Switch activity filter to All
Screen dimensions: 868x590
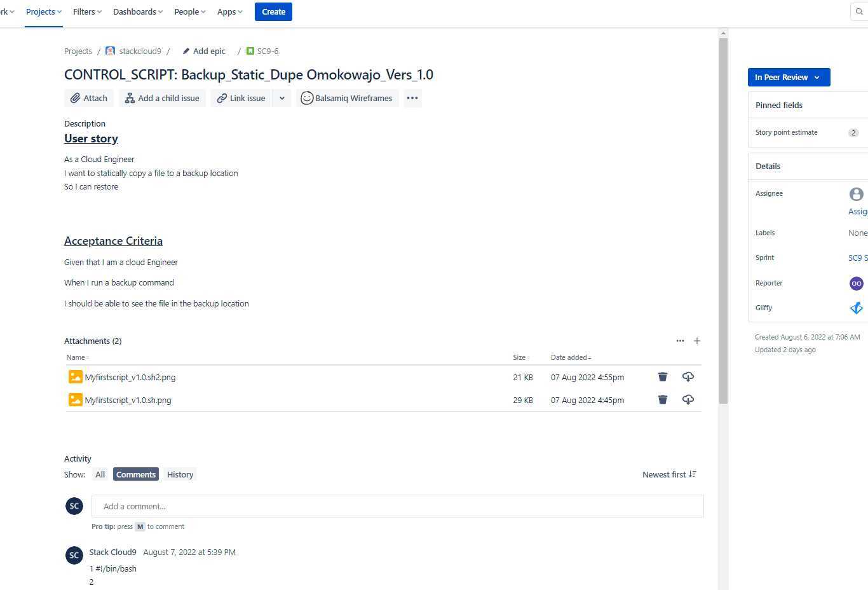tap(100, 474)
